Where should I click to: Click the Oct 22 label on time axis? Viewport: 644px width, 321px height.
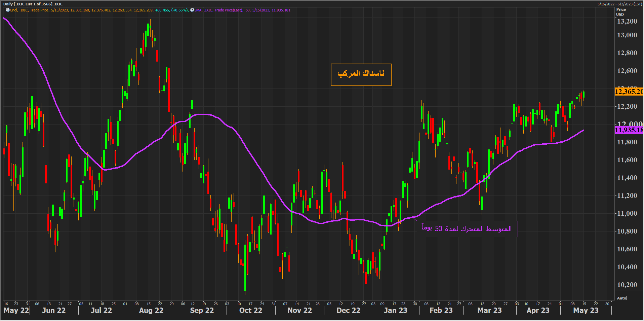click(x=251, y=311)
